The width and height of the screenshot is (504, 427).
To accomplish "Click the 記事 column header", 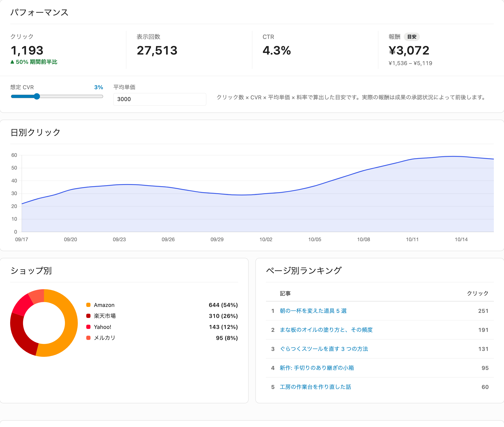I will point(285,293).
